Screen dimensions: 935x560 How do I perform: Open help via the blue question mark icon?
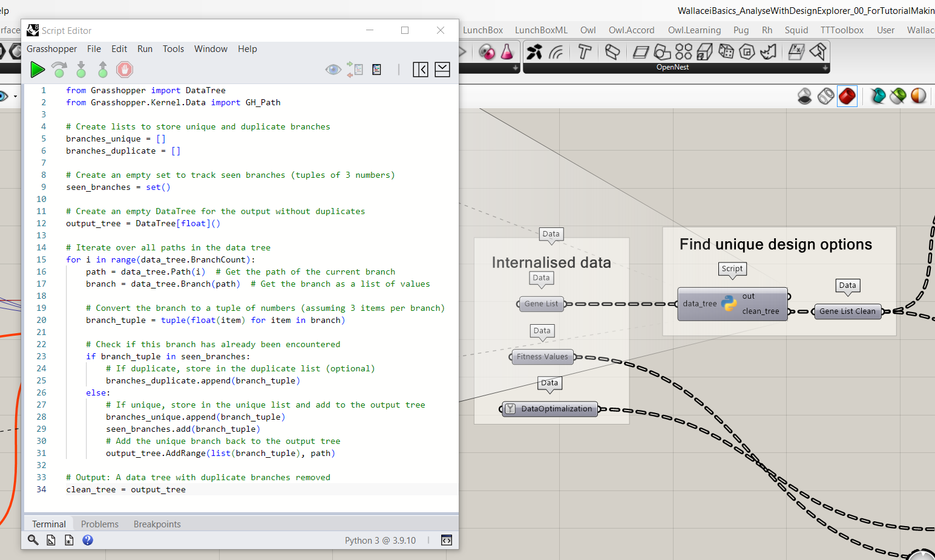coord(87,540)
